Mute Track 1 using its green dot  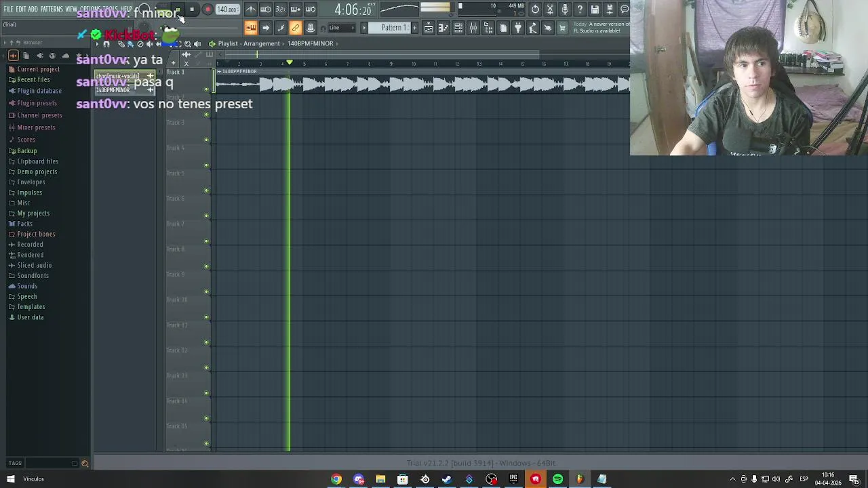206,89
